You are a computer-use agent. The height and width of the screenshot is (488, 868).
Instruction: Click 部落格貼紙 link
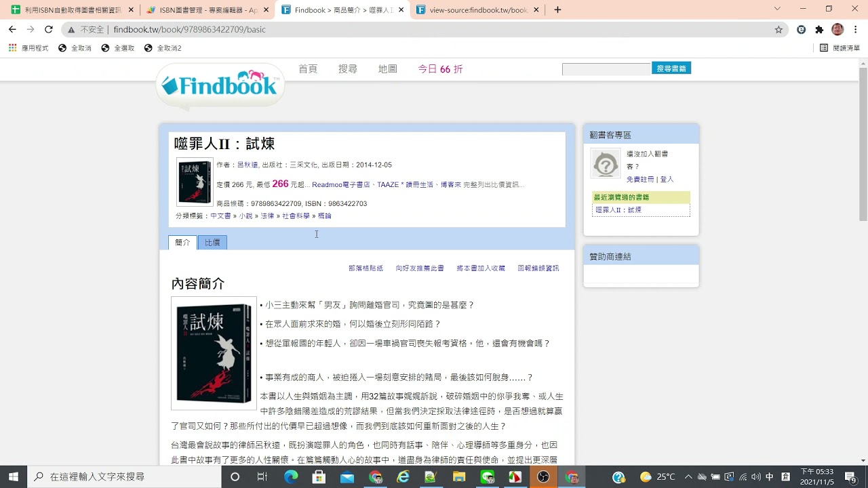point(366,268)
